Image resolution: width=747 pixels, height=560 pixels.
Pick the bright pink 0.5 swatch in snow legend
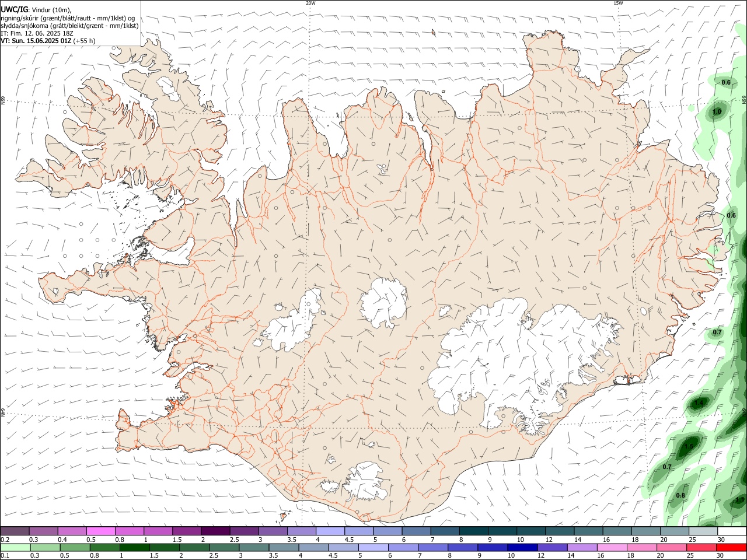point(100,531)
